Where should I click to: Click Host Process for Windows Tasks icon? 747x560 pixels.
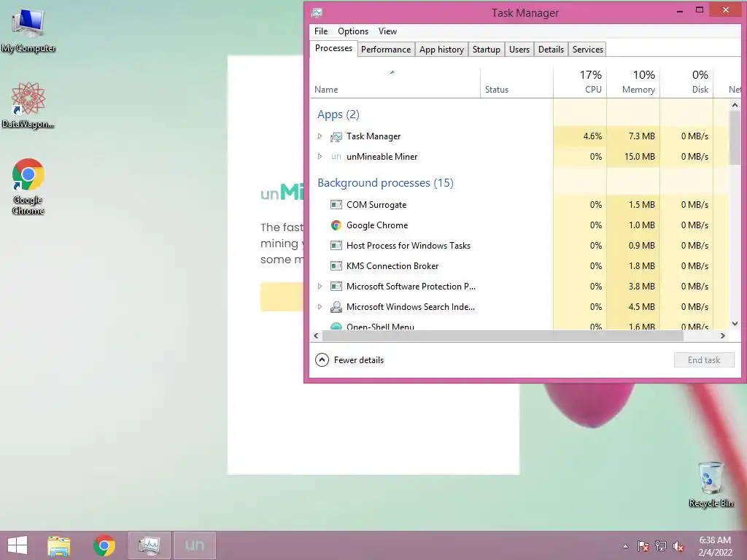336,246
